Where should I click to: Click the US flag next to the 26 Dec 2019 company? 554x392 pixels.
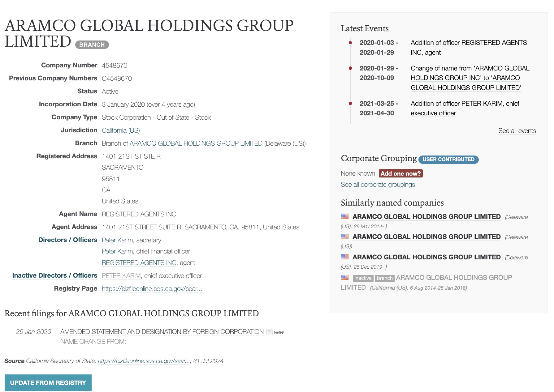tap(344, 257)
